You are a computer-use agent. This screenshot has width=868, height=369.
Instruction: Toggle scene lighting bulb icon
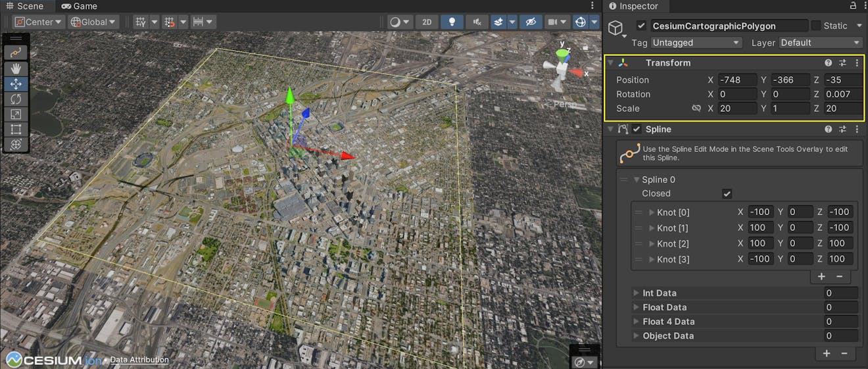tap(452, 22)
